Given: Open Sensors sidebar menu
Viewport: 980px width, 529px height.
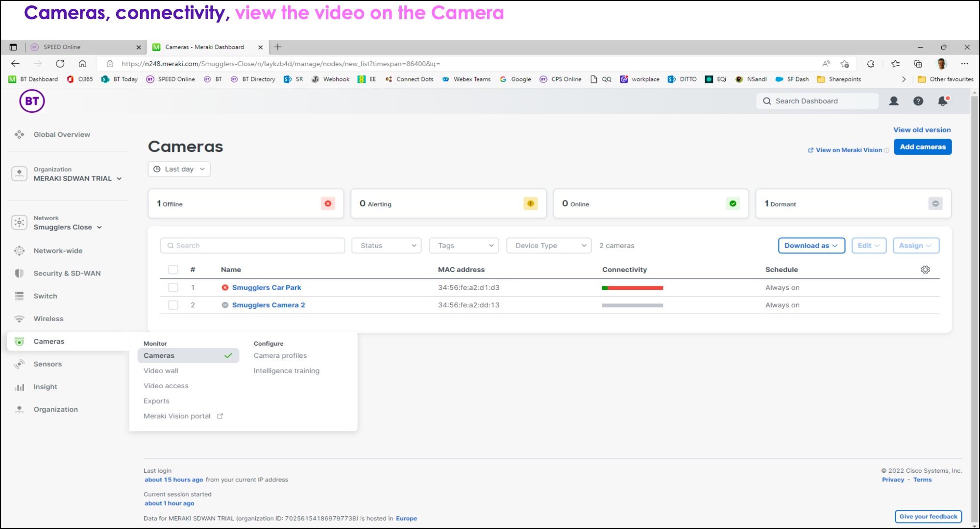Looking at the screenshot, I should coord(48,364).
